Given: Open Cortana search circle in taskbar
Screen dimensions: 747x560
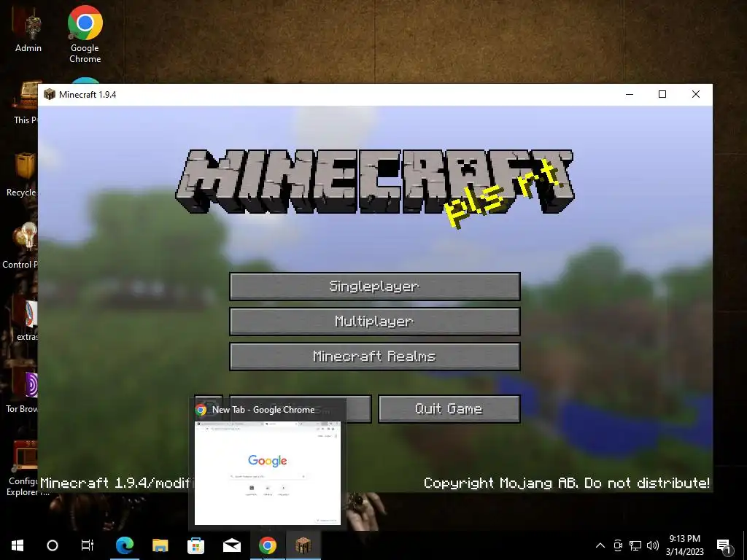Looking at the screenshot, I should pos(53,545).
